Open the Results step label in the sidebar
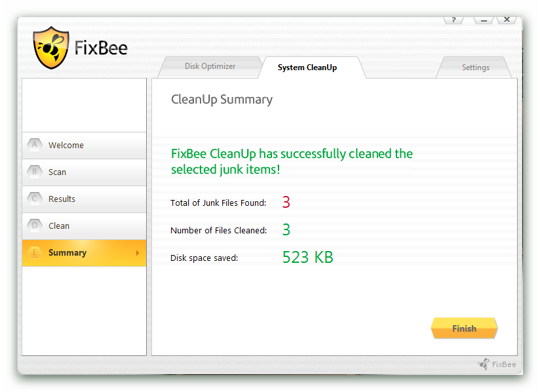 (x=62, y=199)
